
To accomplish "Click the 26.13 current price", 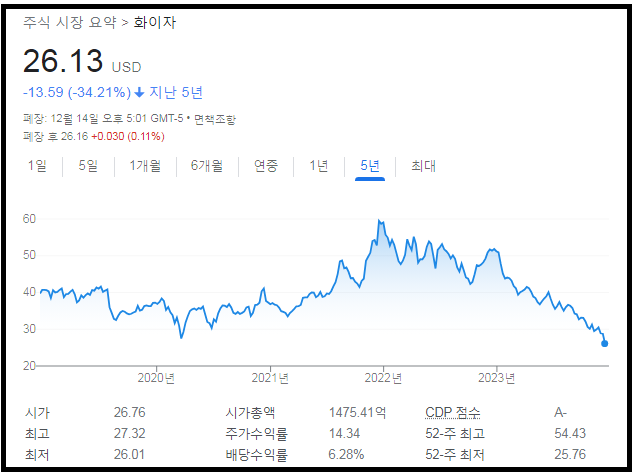I will pyautogui.click(x=63, y=61).
